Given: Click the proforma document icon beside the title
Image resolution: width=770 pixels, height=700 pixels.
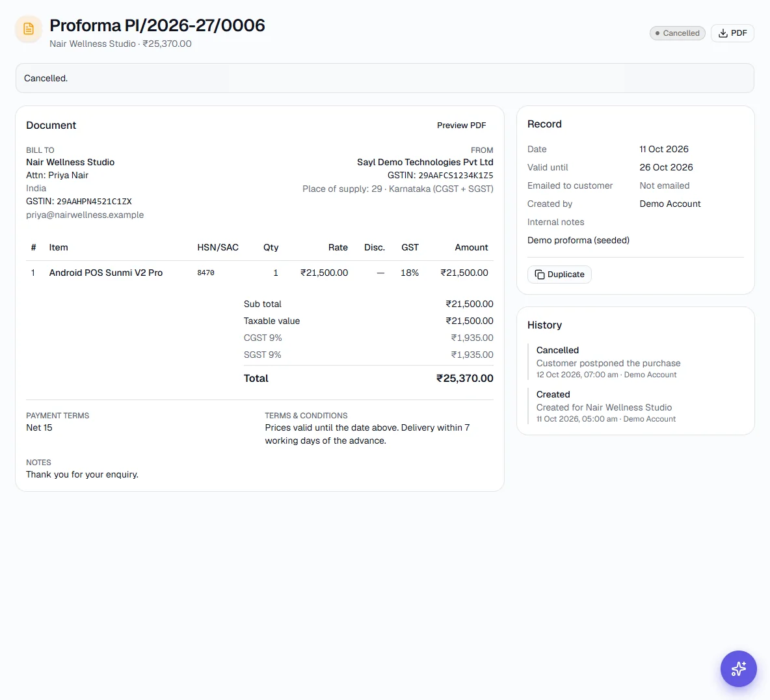Looking at the screenshot, I should pos(29,29).
